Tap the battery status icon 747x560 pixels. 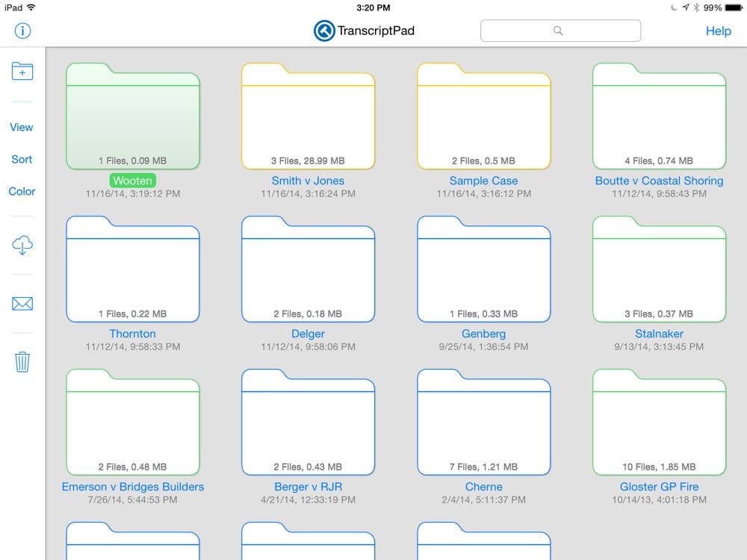(x=734, y=7)
